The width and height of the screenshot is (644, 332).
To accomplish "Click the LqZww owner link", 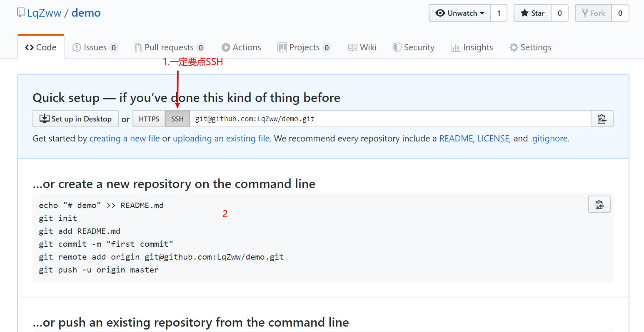I will [44, 13].
